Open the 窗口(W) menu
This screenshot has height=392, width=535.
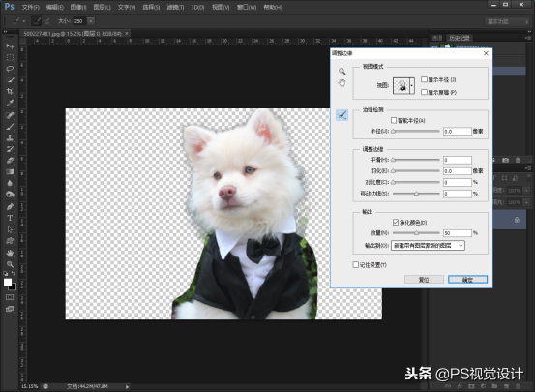pyautogui.click(x=247, y=7)
